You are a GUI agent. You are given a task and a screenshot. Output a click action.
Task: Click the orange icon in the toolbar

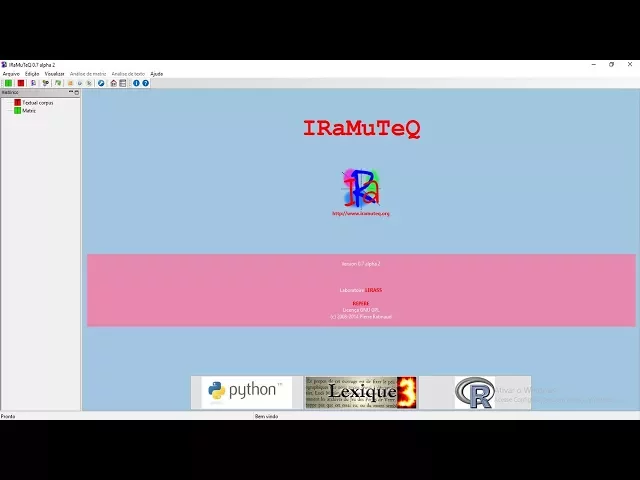(70, 83)
